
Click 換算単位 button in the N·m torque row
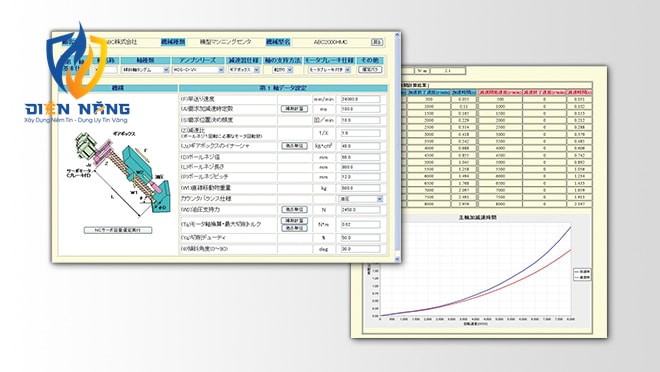(294, 228)
